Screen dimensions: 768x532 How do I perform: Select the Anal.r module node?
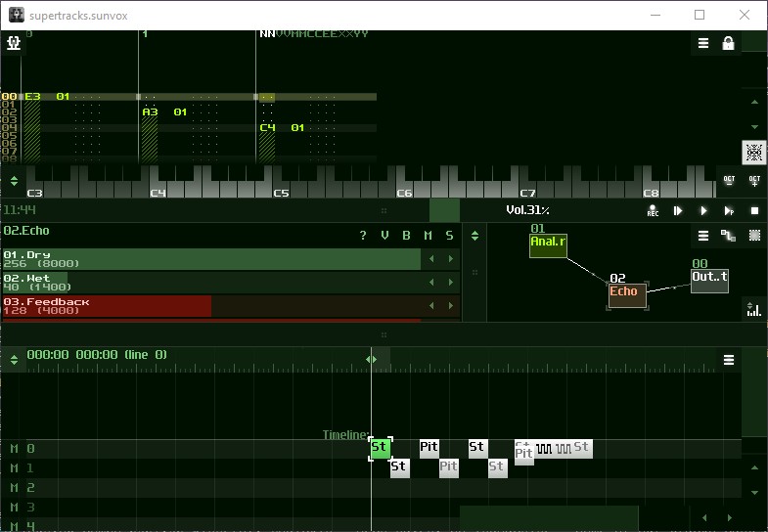pos(548,245)
